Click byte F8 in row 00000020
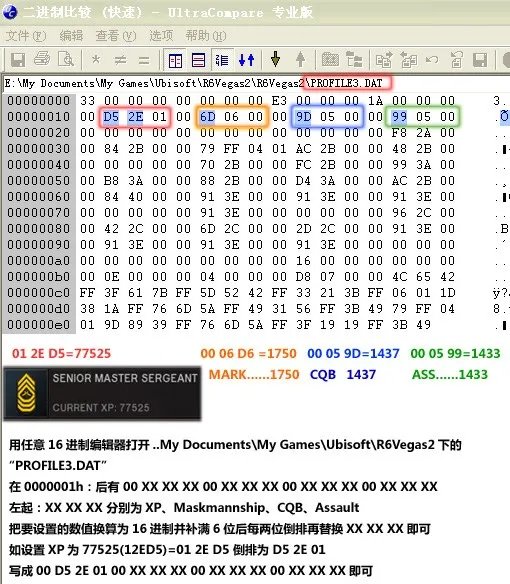Image resolution: width=510 pixels, height=584 pixels. pos(399,133)
